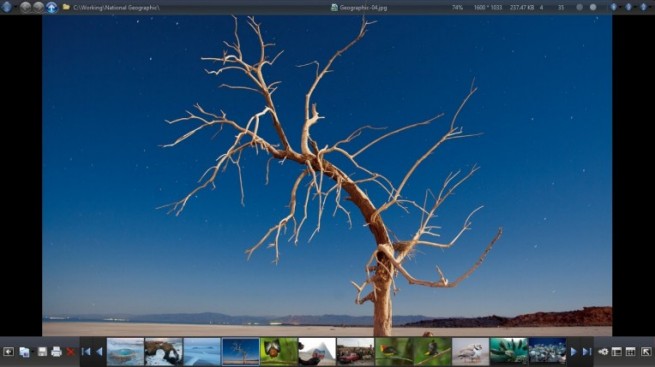Select the highlighted bare tree thumbnail
Viewport: 655px width, 367px height.
tap(241, 352)
